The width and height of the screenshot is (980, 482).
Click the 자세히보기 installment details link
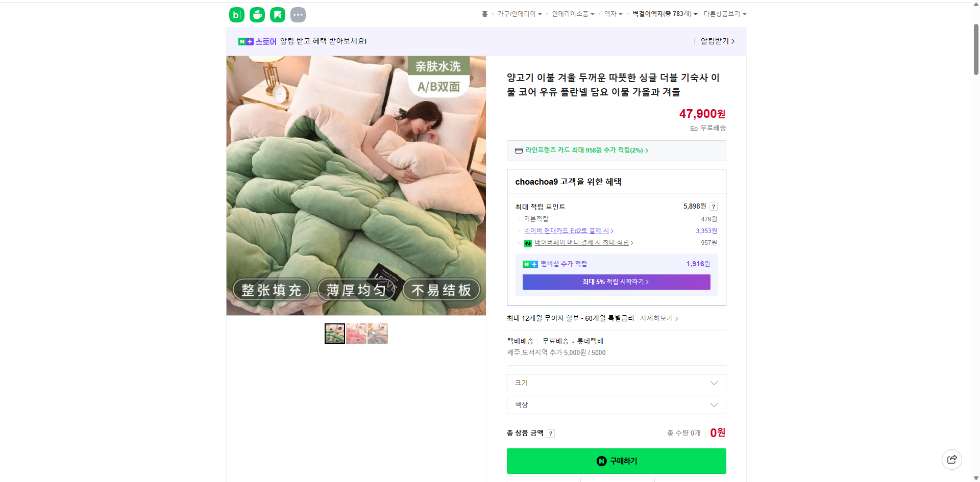pos(656,318)
